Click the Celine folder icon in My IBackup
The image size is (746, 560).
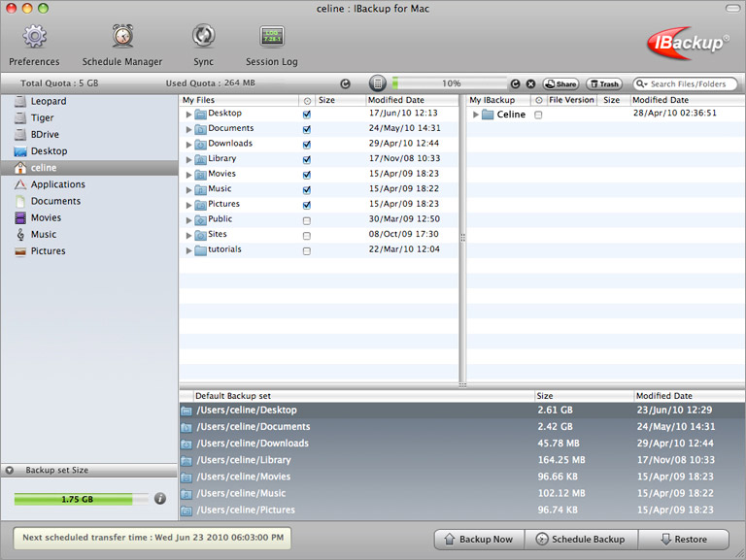click(x=488, y=115)
